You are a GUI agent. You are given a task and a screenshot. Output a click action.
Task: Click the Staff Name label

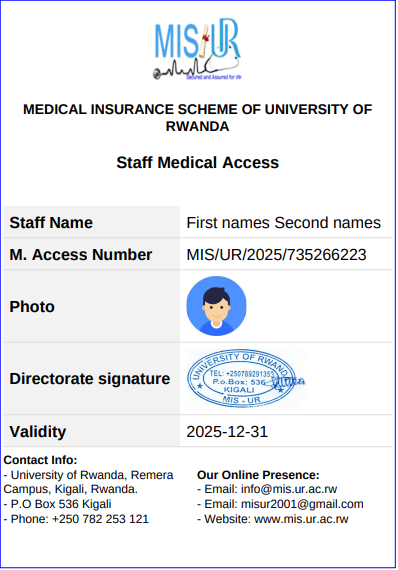pos(51,222)
